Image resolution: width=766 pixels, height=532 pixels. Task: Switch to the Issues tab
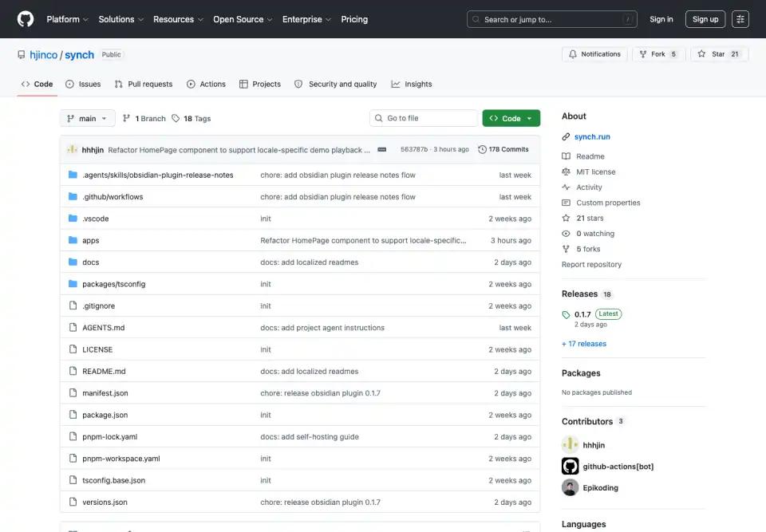pyautogui.click(x=83, y=84)
